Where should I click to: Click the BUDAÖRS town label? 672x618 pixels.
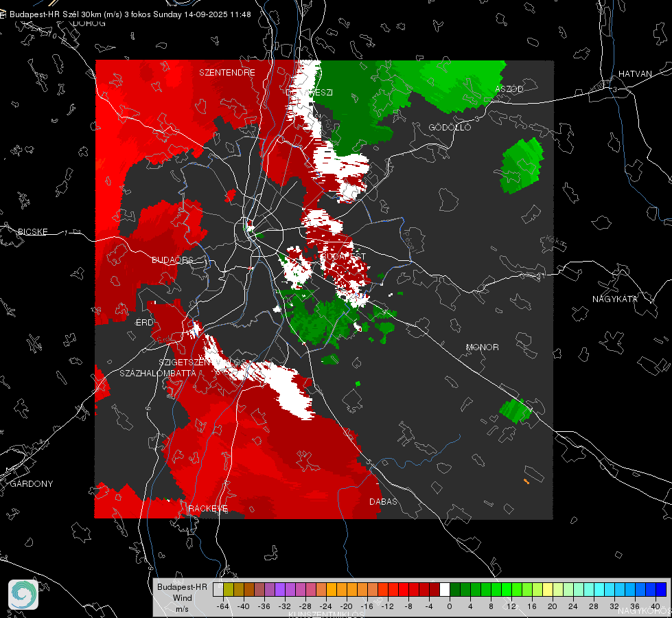click(x=172, y=260)
